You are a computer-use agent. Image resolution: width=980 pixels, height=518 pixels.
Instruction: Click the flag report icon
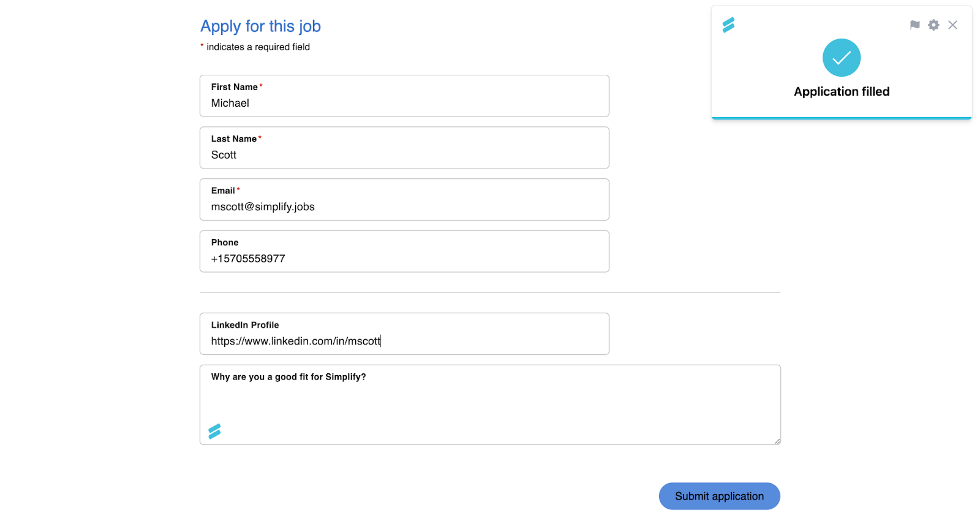tap(914, 25)
